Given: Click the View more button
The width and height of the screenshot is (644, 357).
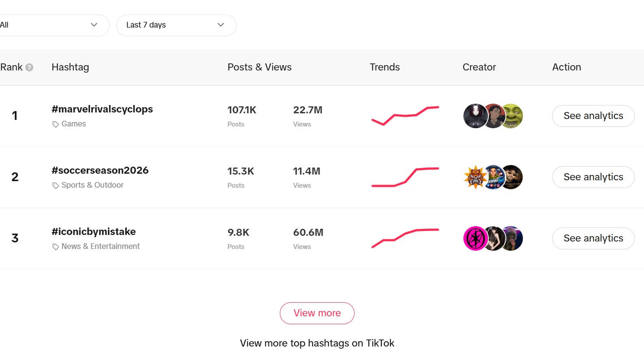Looking at the screenshot, I should click(x=317, y=313).
